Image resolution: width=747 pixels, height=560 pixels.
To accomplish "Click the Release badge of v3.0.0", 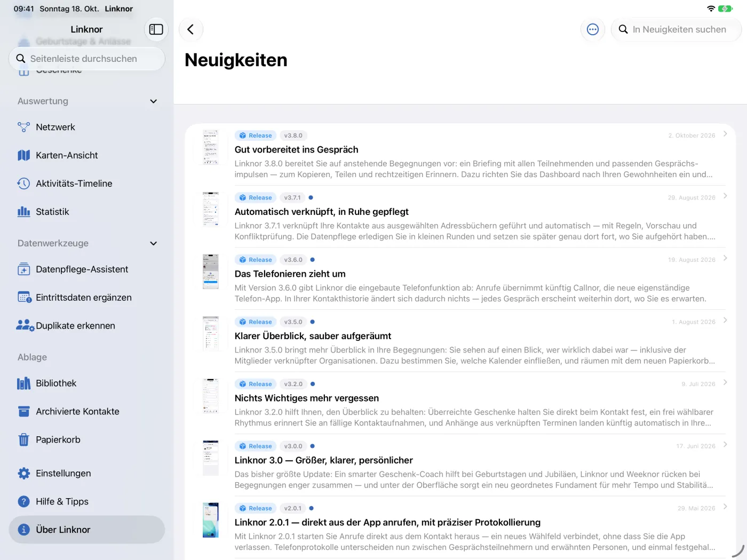I will pyautogui.click(x=256, y=446).
